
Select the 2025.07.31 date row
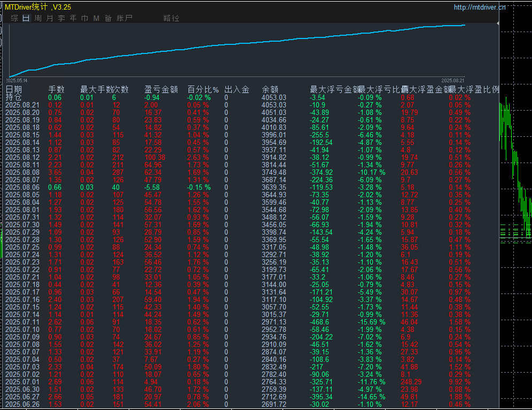(x=22, y=217)
